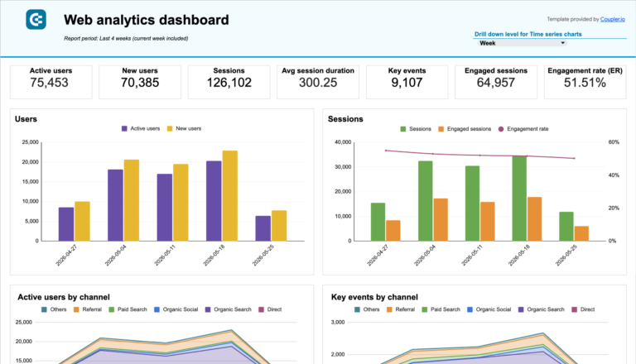Click Others legend swatch in Active users by channel
The image size is (636, 364).
click(x=44, y=309)
